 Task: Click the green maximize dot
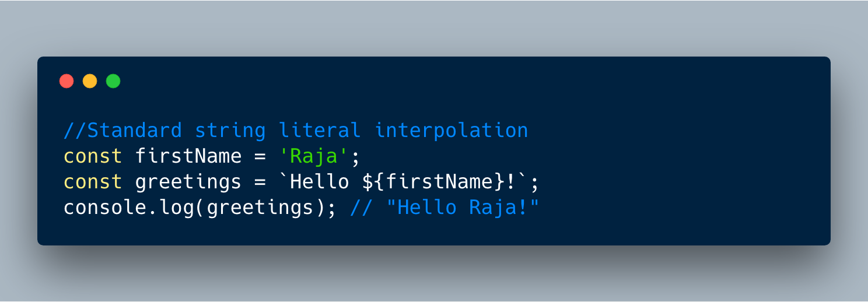pyautogui.click(x=113, y=81)
